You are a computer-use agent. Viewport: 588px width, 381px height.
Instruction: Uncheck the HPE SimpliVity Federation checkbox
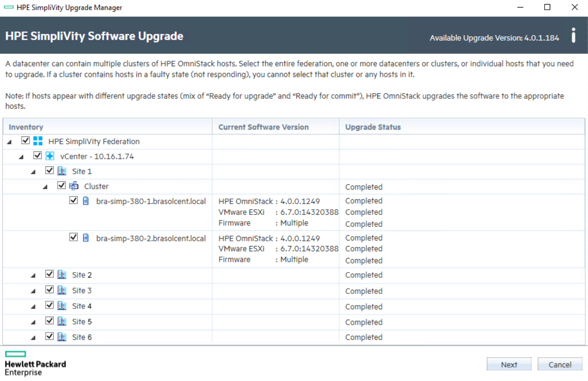(x=25, y=141)
